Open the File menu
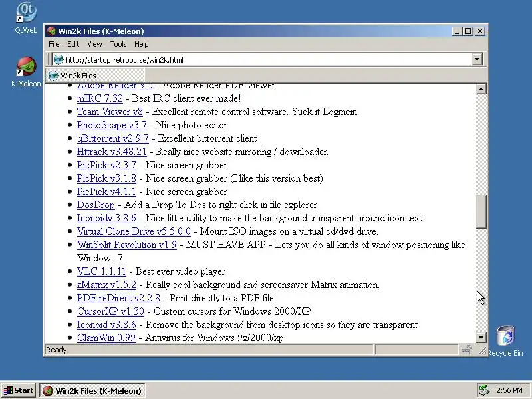This screenshot has width=532, height=399. 54,44
